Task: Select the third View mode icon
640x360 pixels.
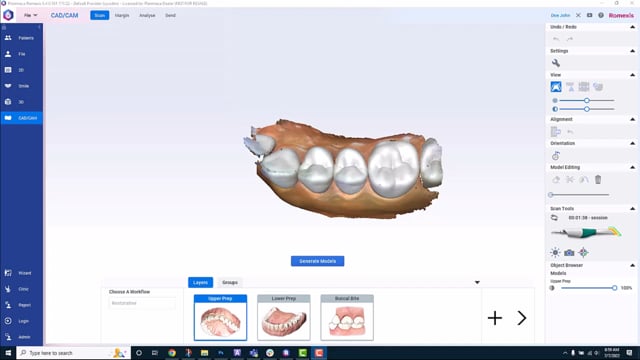Action: pos(584,87)
